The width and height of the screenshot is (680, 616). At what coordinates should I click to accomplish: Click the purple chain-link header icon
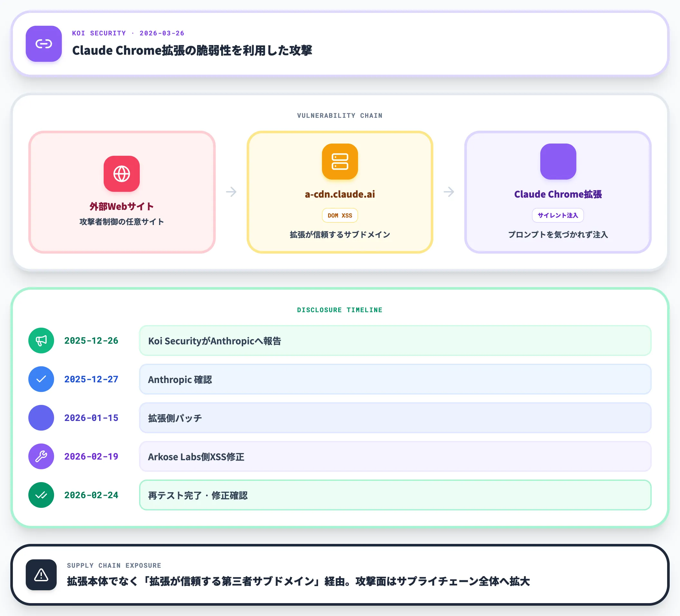(x=44, y=44)
